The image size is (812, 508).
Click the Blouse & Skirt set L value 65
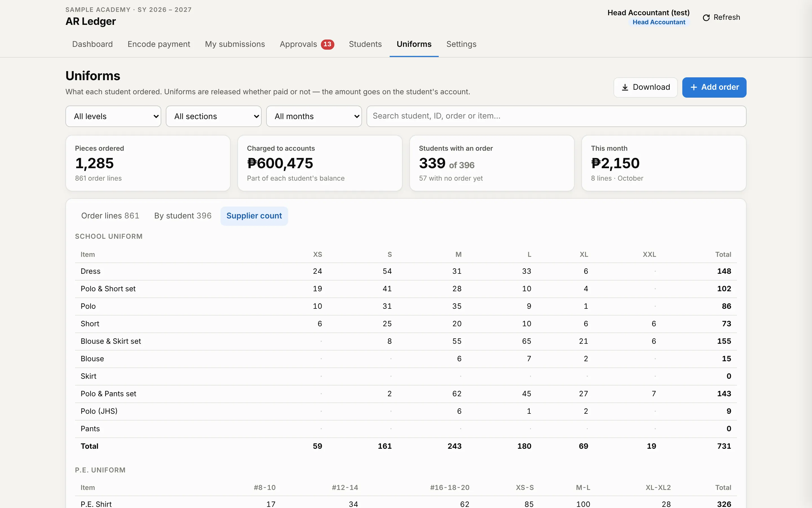(x=526, y=341)
